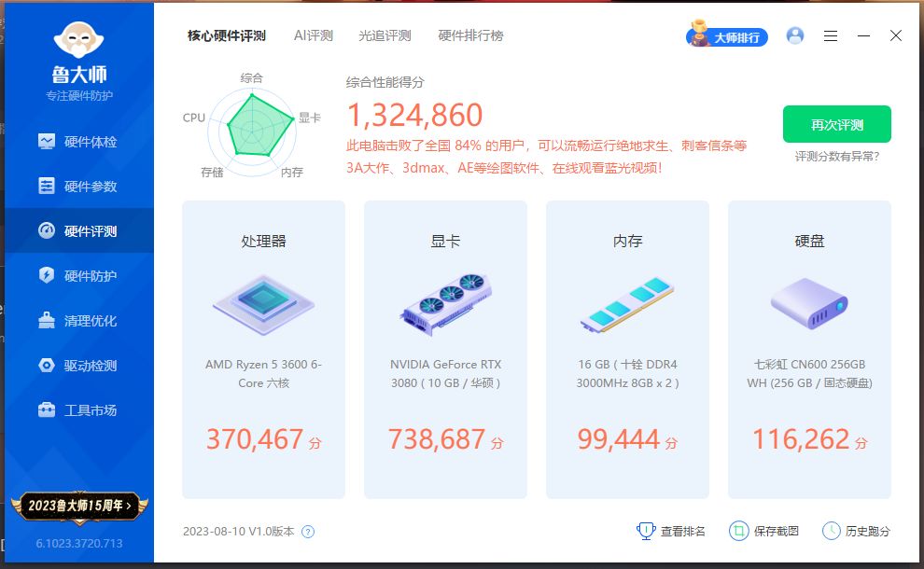Click the 显卡 card title
This screenshot has height=569, width=924.
(445, 241)
